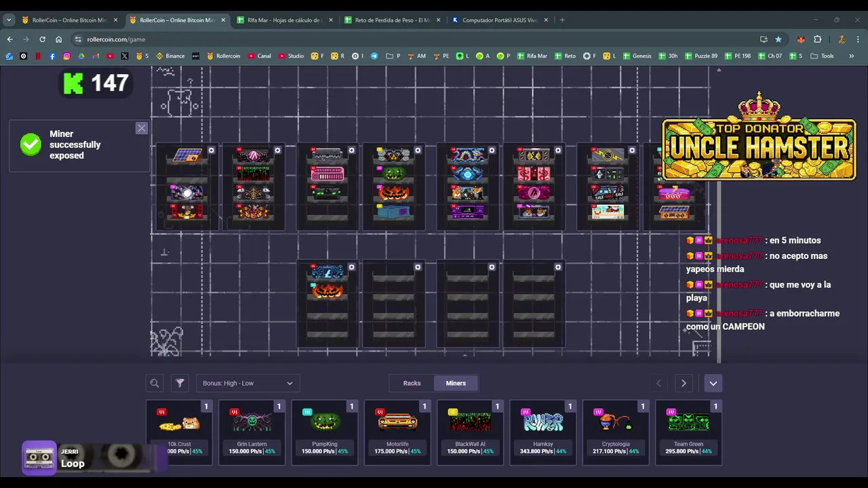The width and height of the screenshot is (868, 488).
Task: Open the Rollercoin bookmark
Action: click(223, 56)
